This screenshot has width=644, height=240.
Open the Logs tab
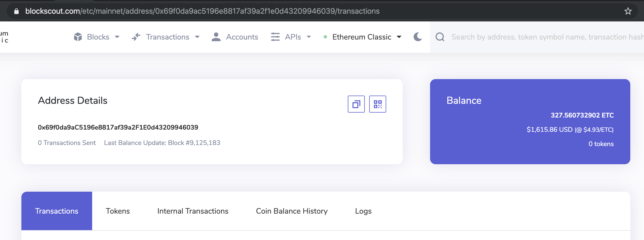coord(363,211)
